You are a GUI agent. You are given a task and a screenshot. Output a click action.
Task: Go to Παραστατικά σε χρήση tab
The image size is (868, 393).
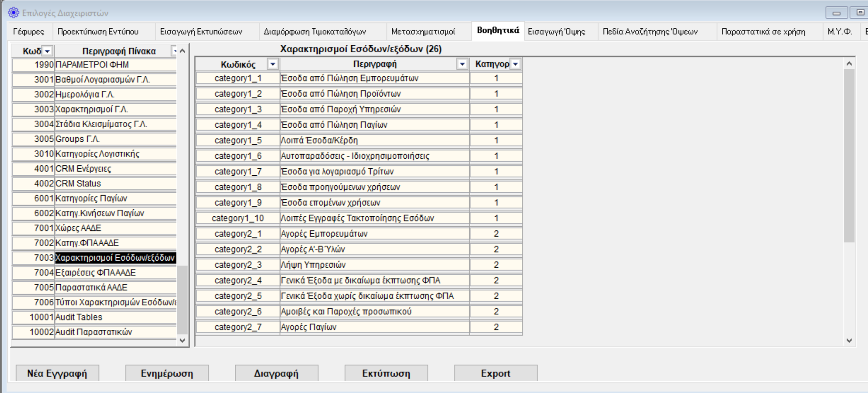coord(763,32)
